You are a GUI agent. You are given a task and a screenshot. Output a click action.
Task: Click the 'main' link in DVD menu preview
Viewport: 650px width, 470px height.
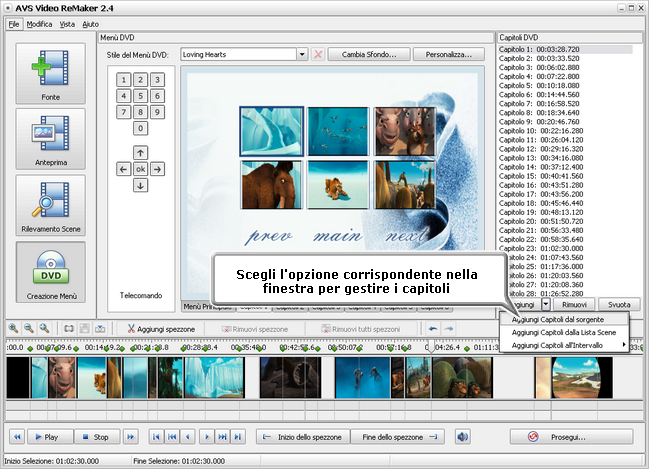pos(337,236)
